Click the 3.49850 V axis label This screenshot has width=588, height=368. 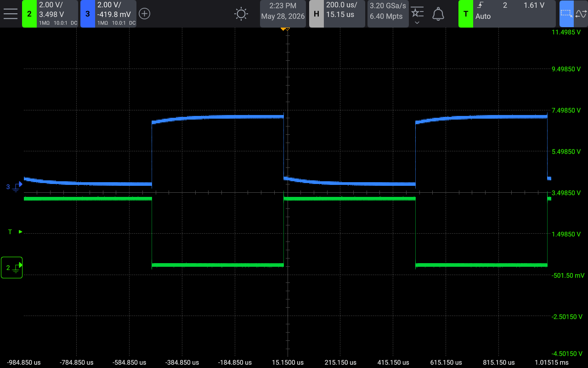click(x=566, y=193)
